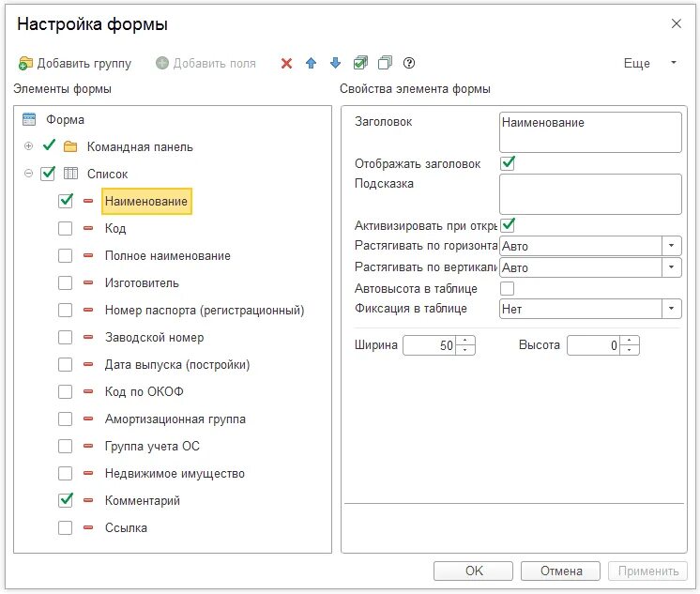700x594 pixels.
Task: Move element down with blue arrow
Action: (336, 64)
